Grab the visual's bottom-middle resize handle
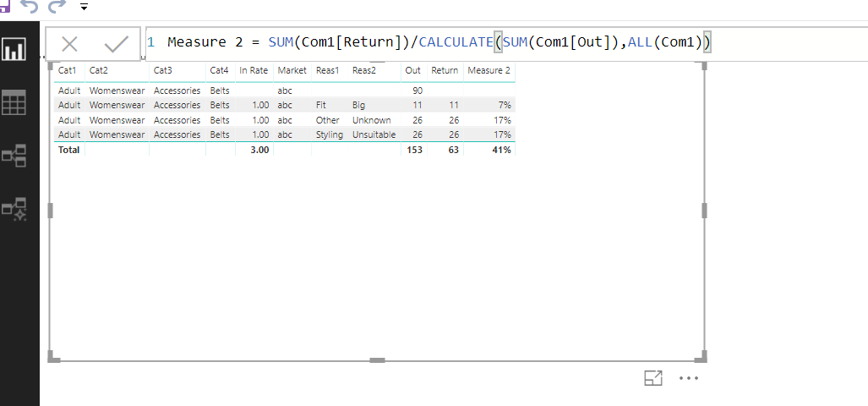The width and height of the screenshot is (868, 406). 377,360
